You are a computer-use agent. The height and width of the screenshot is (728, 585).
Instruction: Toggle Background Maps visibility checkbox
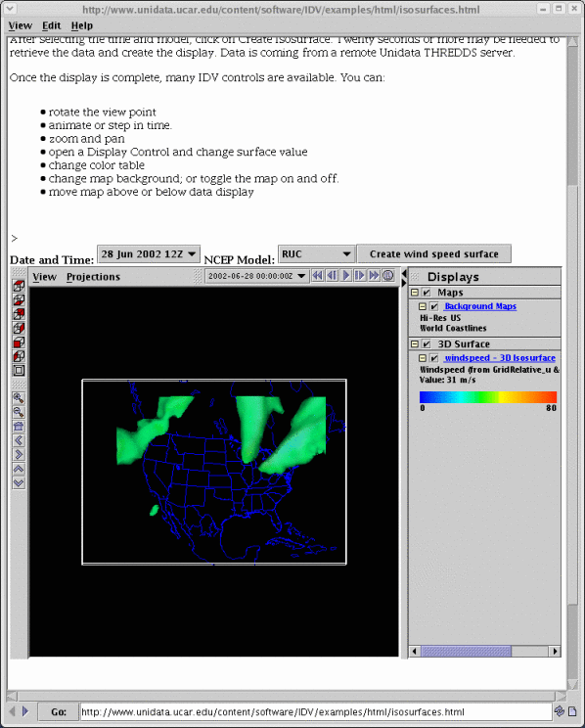[x=433, y=306]
